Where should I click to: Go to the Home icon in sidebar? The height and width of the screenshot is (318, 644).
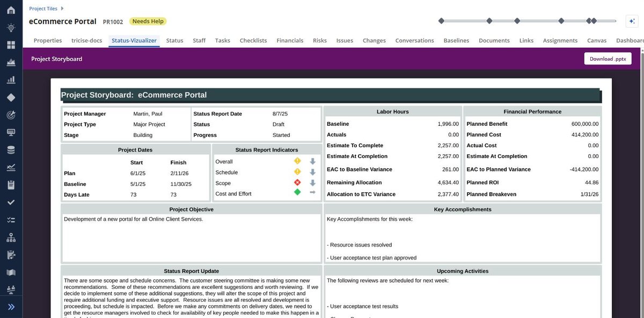click(x=11, y=10)
